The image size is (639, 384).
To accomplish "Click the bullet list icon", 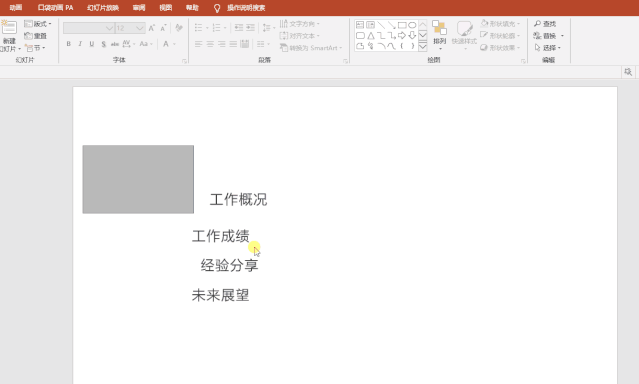I will 198,28.
